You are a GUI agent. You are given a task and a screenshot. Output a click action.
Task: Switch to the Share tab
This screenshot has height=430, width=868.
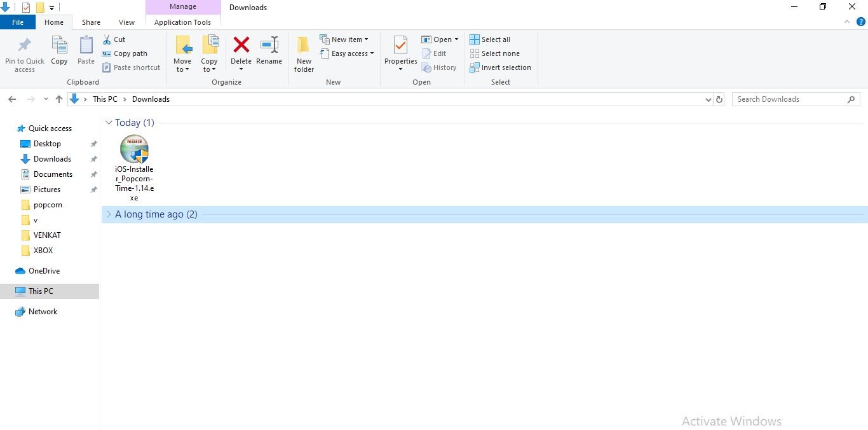coord(91,22)
